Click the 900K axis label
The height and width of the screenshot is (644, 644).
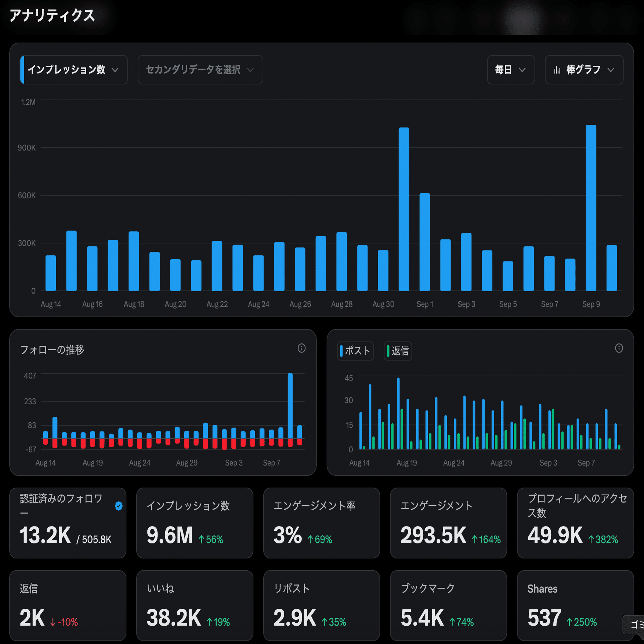coord(27,148)
